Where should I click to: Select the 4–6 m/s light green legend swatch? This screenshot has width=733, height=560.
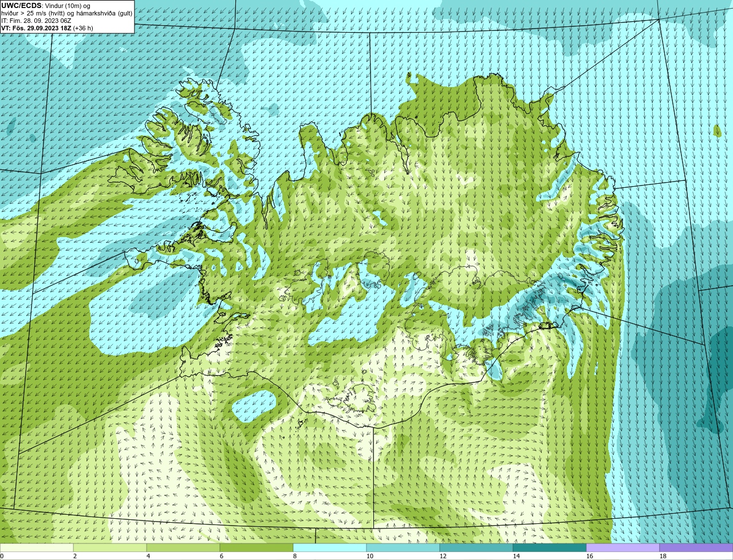tap(183, 547)
